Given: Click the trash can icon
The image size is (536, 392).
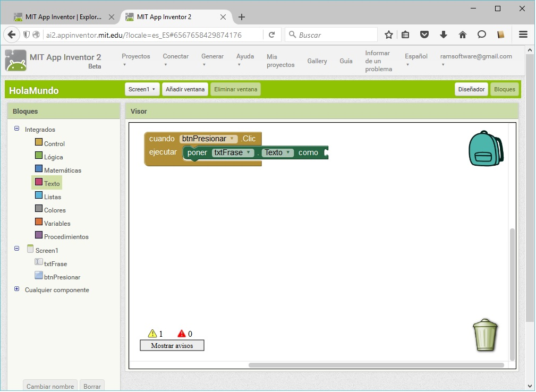Looking at the screenshot, I should (x=485, y=335).
